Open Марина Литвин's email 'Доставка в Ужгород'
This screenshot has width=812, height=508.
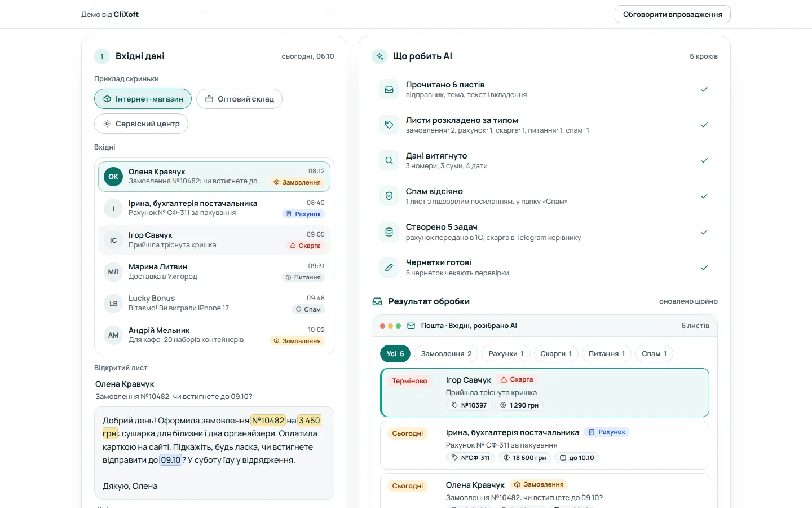(214, 271)
